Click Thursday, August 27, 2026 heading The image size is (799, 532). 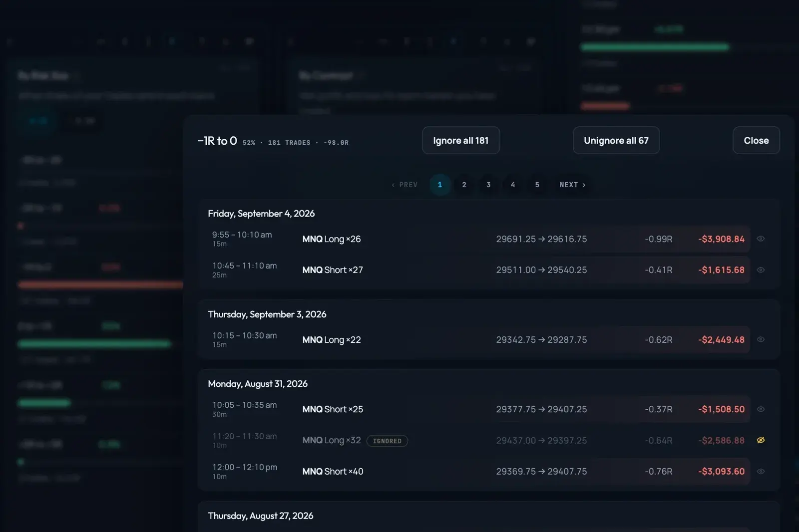coord(261,516)
